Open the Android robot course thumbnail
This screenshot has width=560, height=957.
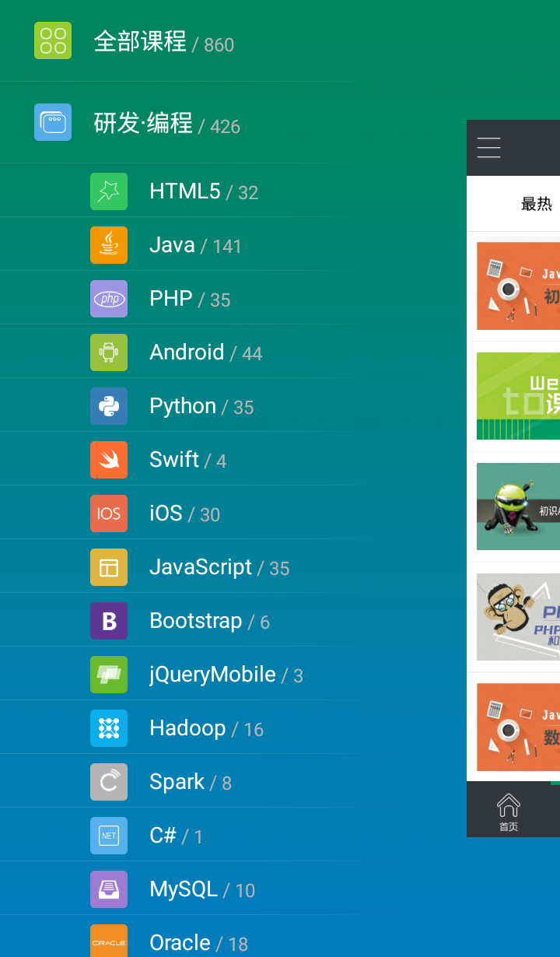click(x=518, y=507)
